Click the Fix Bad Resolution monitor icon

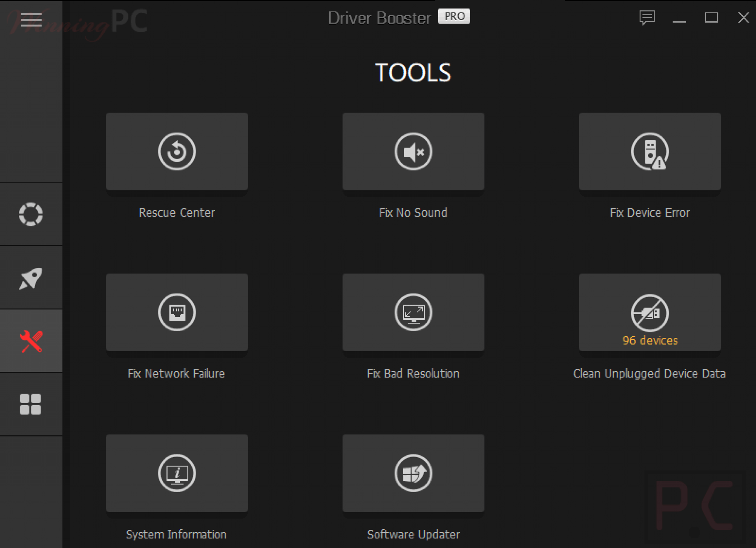(413, 312)
